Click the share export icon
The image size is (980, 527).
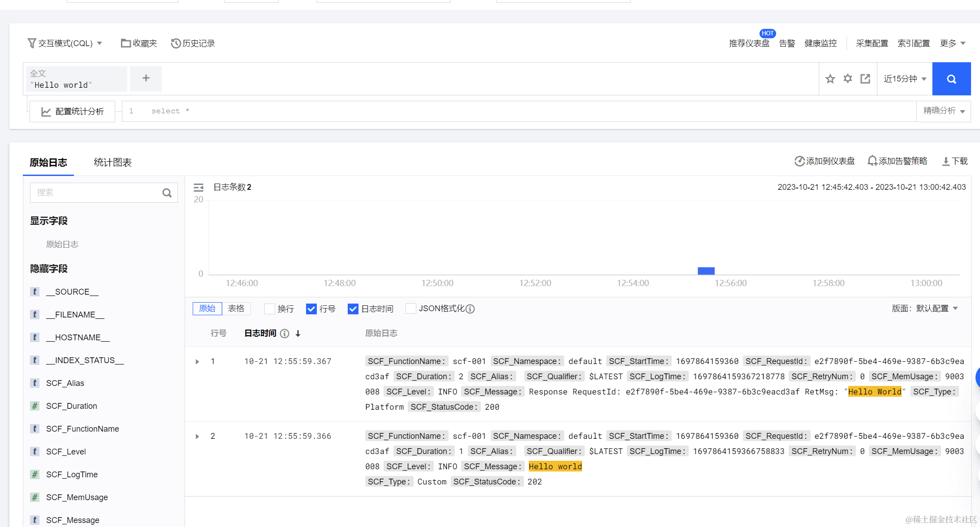pyautogui.click(x=865, y=79)
